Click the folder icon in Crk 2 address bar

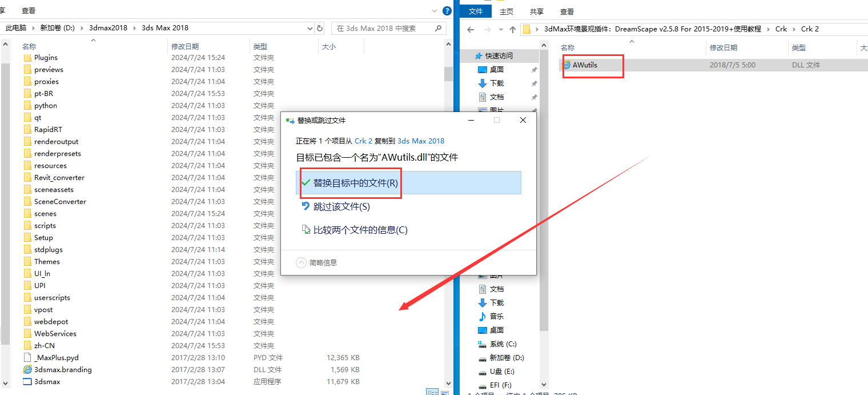[x=527, y=29]
